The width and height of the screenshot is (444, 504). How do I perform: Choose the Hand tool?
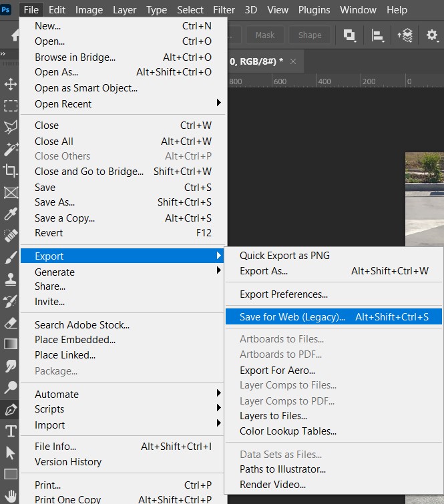10,495
